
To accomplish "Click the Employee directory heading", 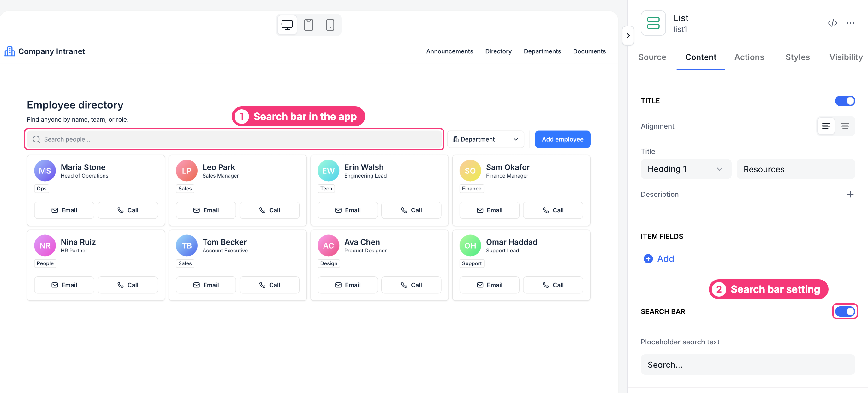I will point(75,105).
